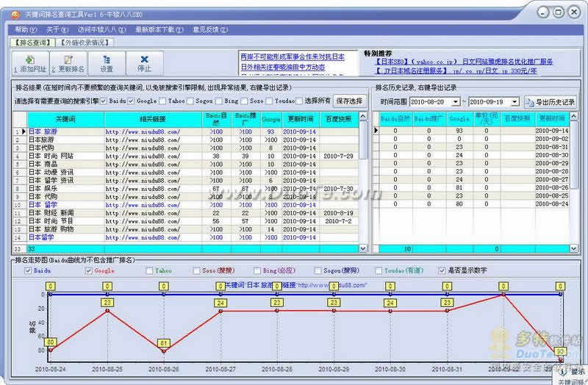
Task: Click the 81 data label on Google curve
Action: 163,343
